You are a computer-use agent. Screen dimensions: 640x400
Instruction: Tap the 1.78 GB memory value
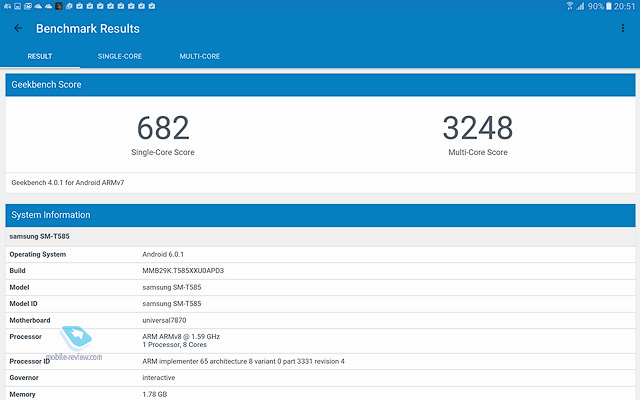(154, 394)
